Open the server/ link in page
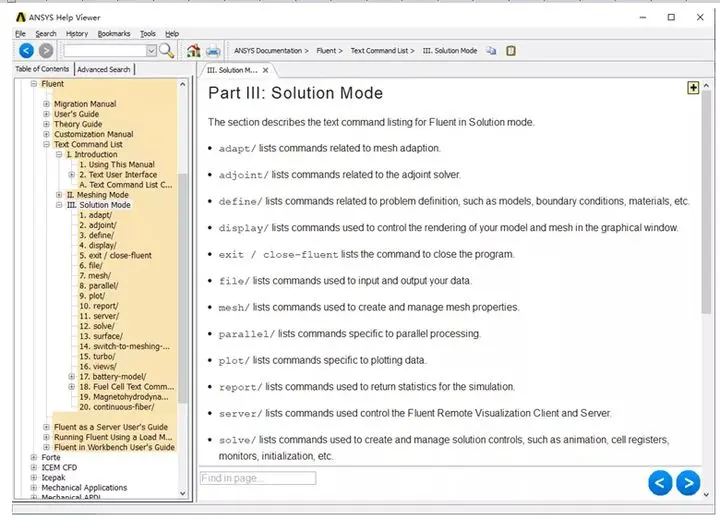Screen dimensions: 720x520 point(240,413)
